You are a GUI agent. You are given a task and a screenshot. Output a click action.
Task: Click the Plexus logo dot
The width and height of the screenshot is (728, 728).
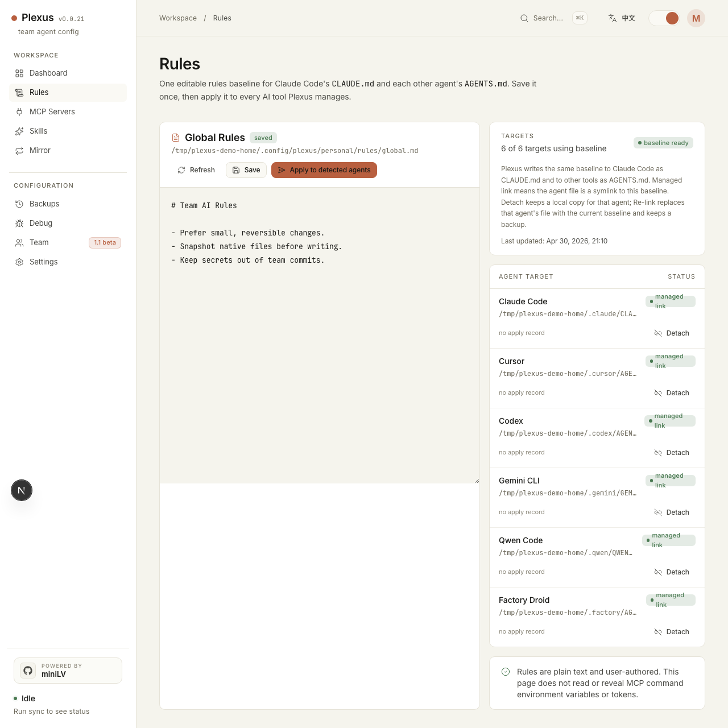[x=14, y=18]
